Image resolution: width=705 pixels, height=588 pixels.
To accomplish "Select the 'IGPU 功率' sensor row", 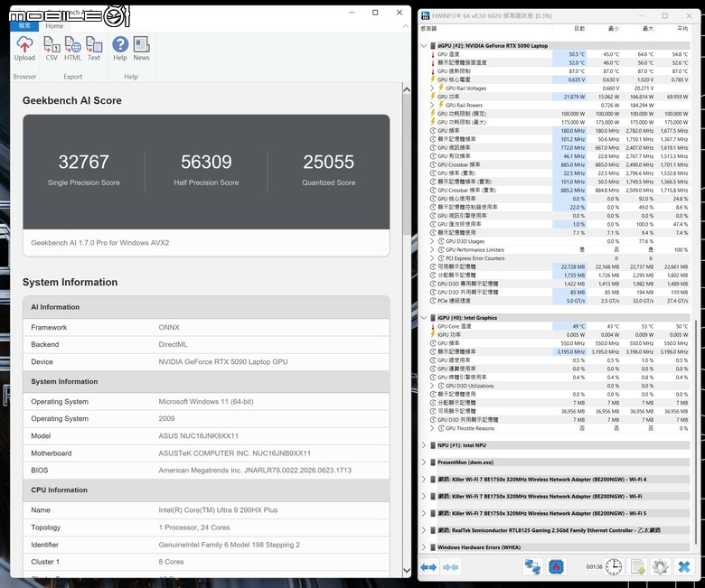I will 559,335.
